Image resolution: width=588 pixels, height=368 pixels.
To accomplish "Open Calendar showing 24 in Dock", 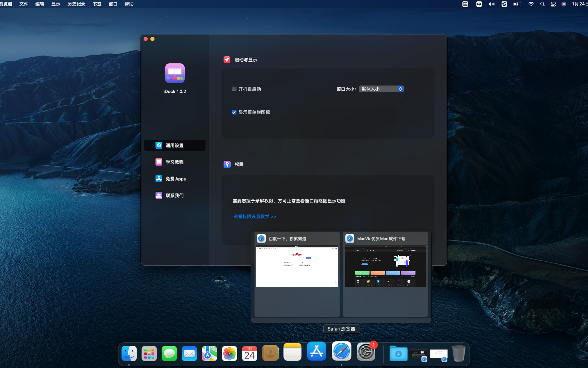I will [249, 353].
